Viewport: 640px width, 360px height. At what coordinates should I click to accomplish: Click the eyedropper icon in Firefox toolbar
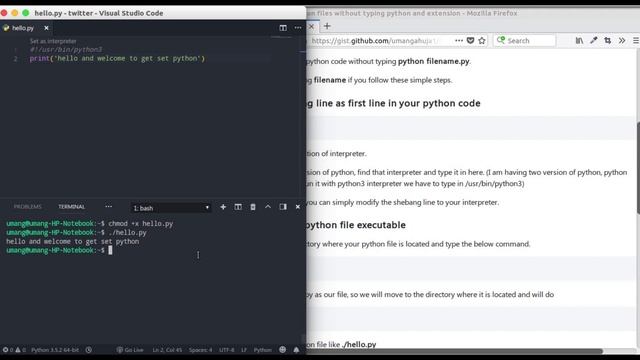point(593,40)
